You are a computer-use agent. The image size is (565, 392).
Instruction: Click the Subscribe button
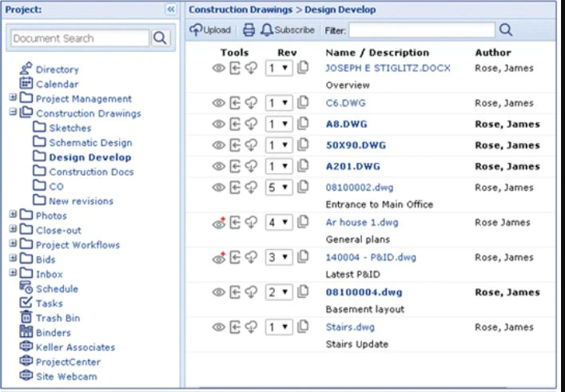click(x=288, y=30)
